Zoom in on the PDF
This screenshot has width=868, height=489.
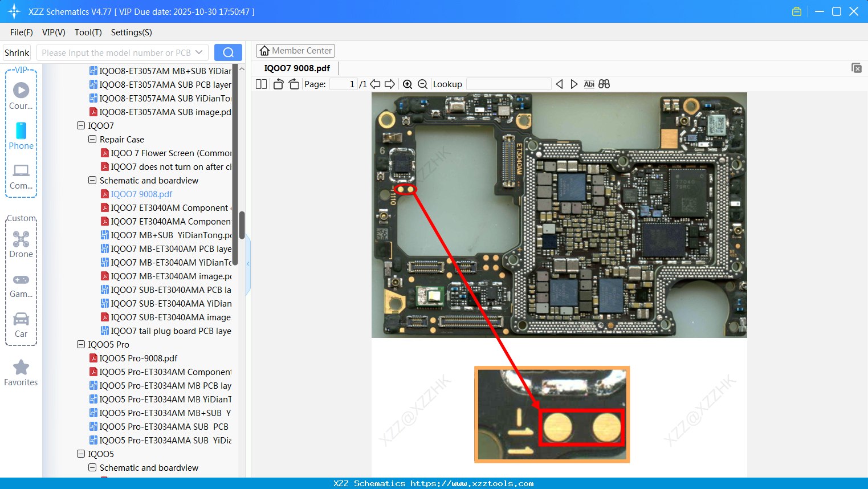pyautogui.click(x=407, y=84)
